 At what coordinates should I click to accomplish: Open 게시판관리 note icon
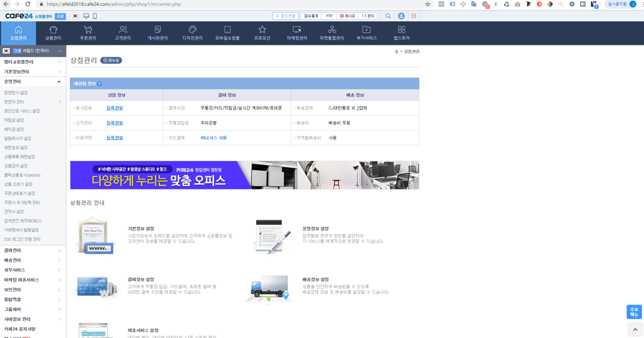(158, 33)
